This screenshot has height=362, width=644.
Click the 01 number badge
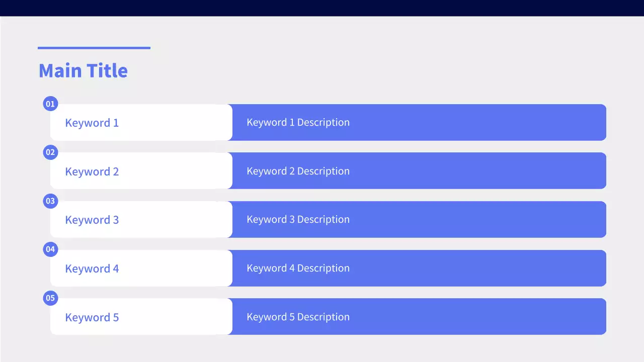50,104
